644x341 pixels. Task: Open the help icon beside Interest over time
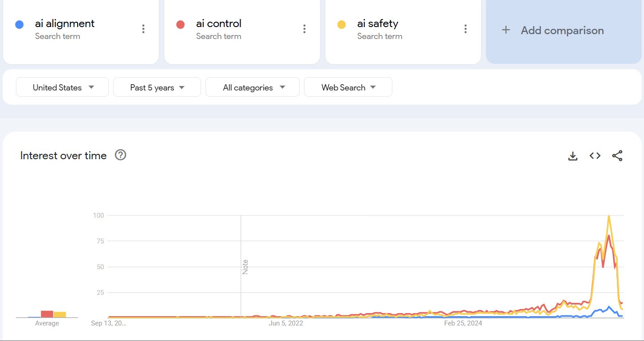coord(120,155)
